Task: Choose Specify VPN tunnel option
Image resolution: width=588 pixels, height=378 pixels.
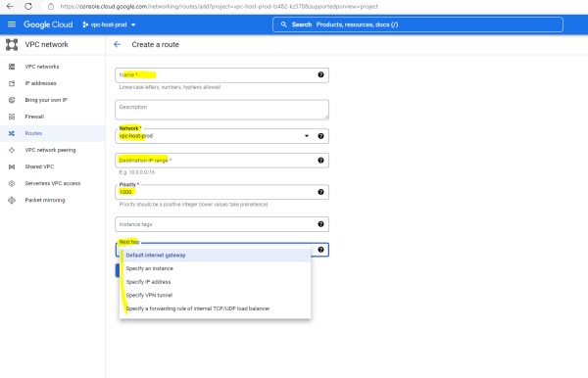Action: click(215, 295)
